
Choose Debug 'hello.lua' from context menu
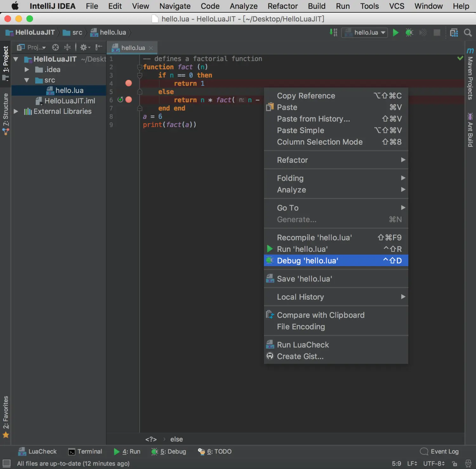pyautogui.click(x=336, y=261)
